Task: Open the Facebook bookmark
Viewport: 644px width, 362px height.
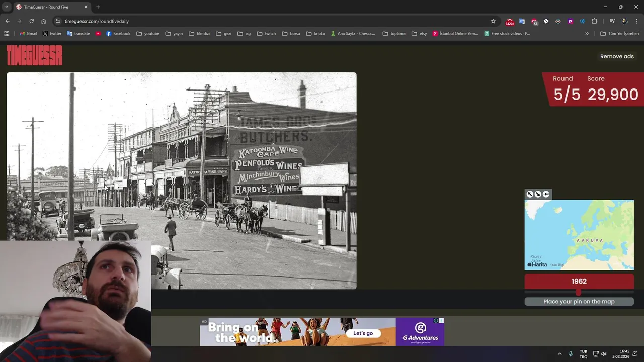Action: click(118, 34)
